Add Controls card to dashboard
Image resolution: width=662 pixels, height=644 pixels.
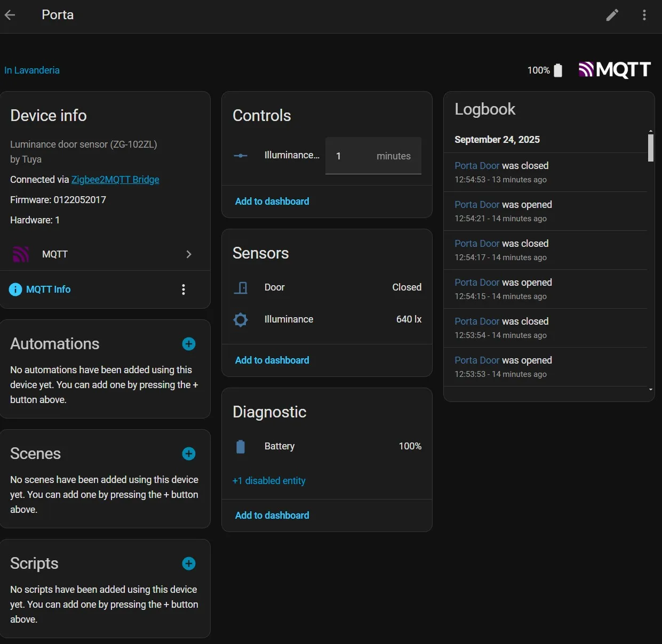click(x=272, y=202)
